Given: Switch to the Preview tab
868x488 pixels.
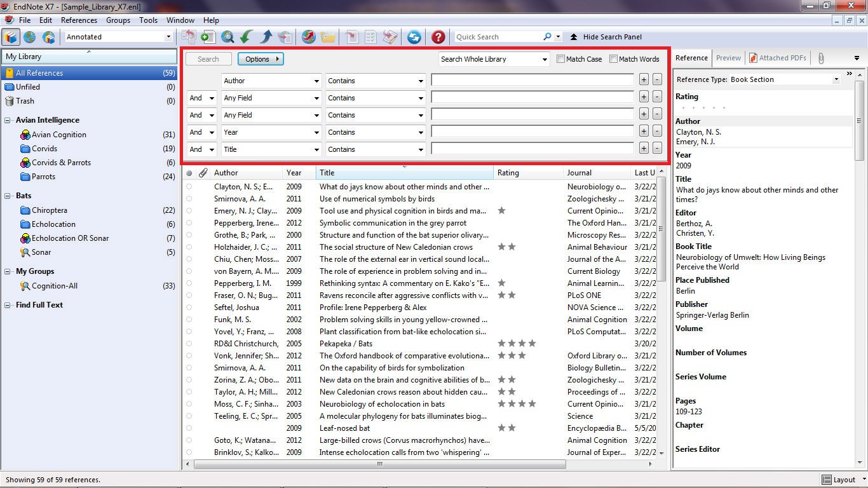Looking at the screenshot, I should pyautogui.click(x=728, y=58).
